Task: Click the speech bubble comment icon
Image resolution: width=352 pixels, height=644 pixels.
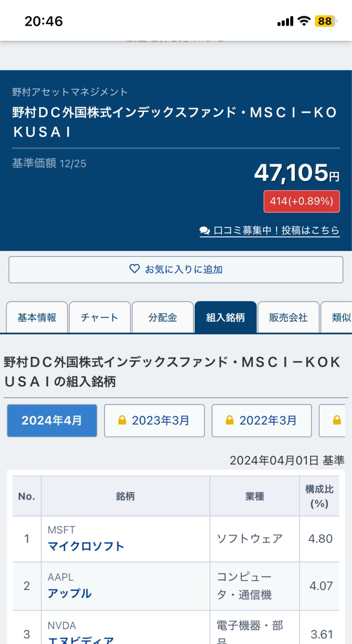Action: tap(205, 230)
